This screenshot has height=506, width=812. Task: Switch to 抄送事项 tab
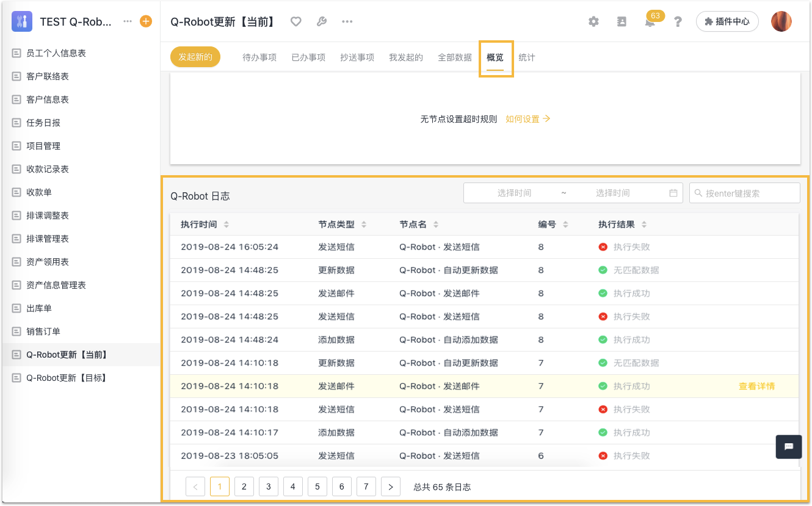pos(357,57)
